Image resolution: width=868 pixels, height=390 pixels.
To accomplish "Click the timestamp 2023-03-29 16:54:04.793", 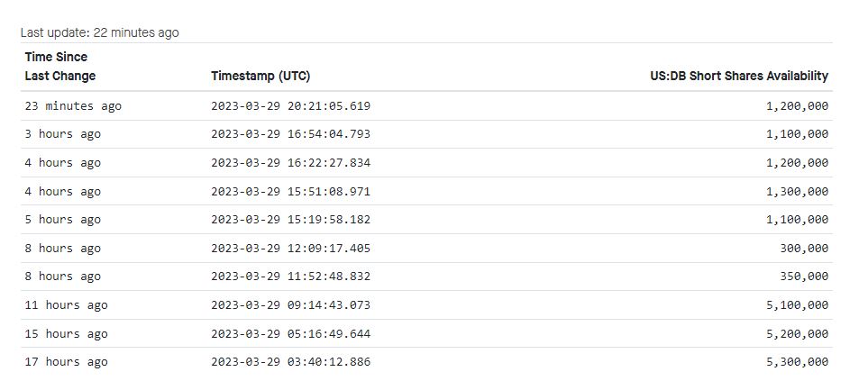I will tap(290, 134).
